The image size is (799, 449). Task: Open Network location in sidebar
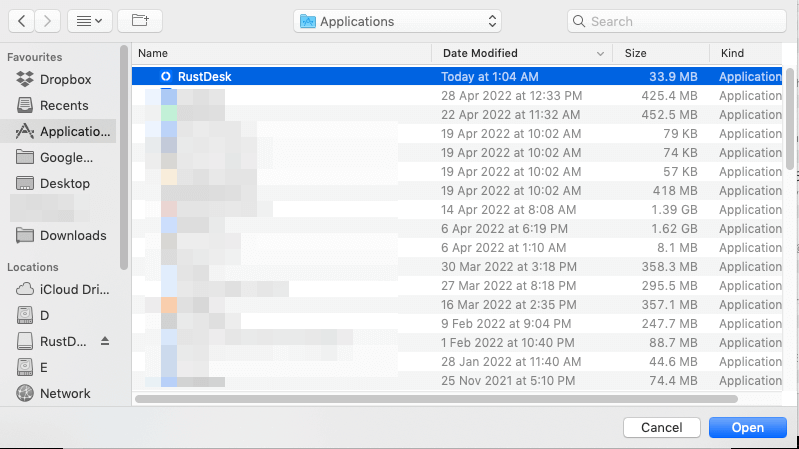(65, 393)
